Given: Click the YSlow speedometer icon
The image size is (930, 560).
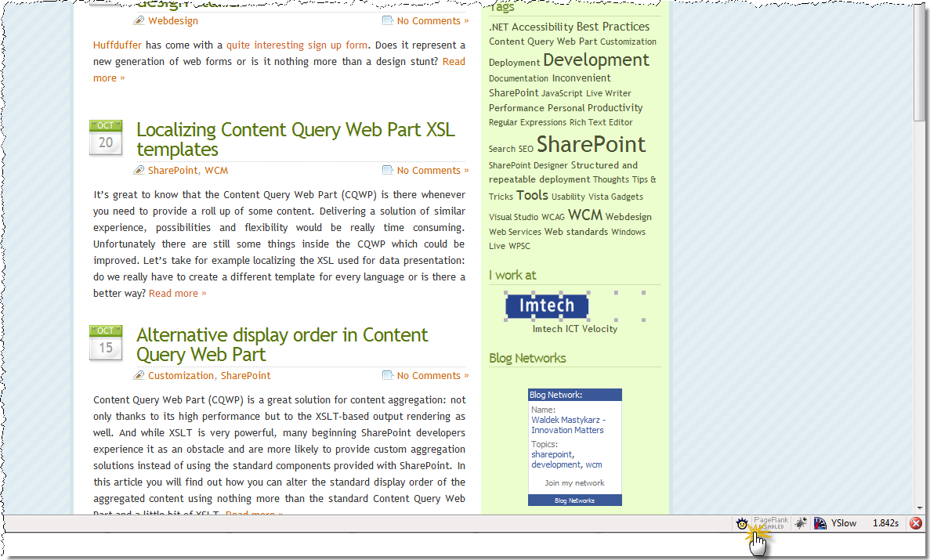Looking at the screenshot, I should tap(820, 523).
